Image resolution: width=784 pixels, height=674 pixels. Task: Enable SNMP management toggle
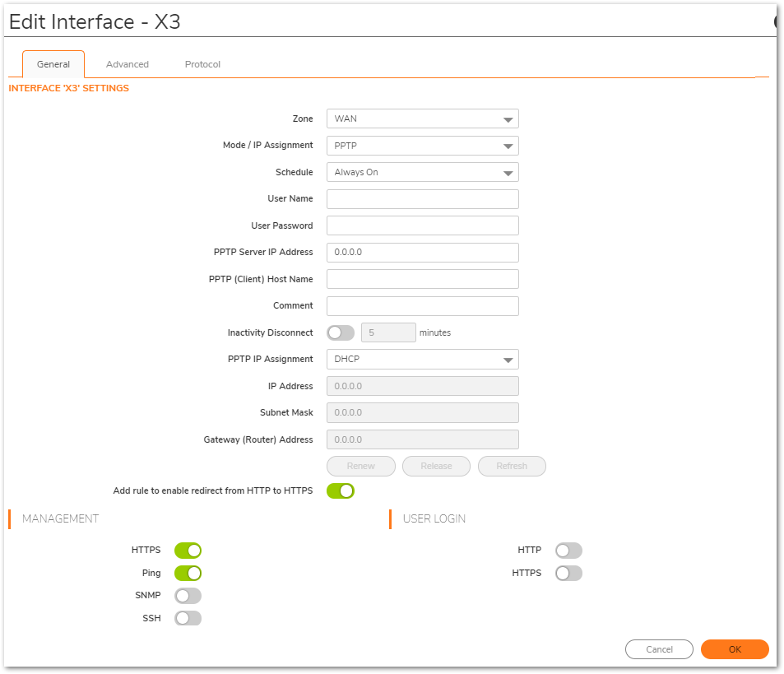pyautogui.click(x=188, y=596)
